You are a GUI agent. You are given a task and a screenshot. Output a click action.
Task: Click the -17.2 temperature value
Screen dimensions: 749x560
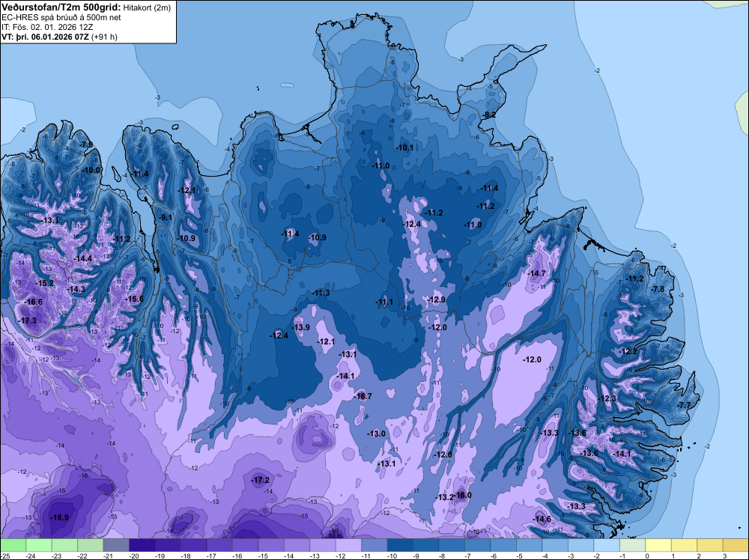pos(261,480)
